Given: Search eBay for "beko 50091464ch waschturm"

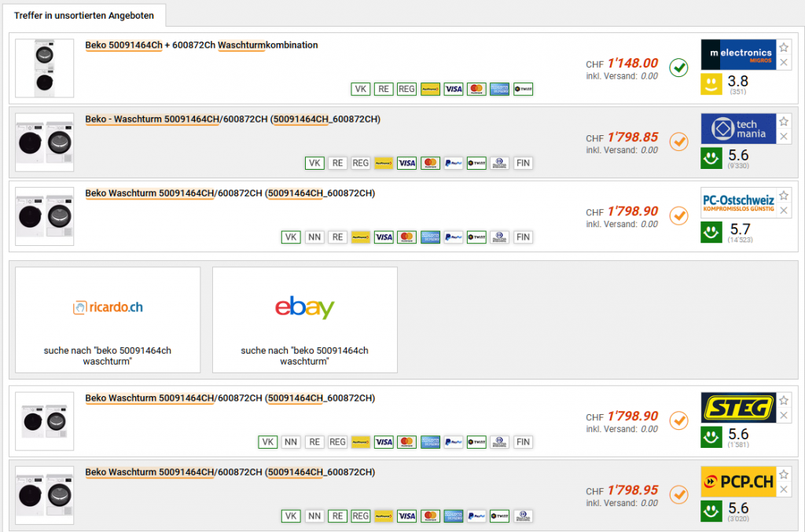Looking at the screenshot, I should (305, 320).
